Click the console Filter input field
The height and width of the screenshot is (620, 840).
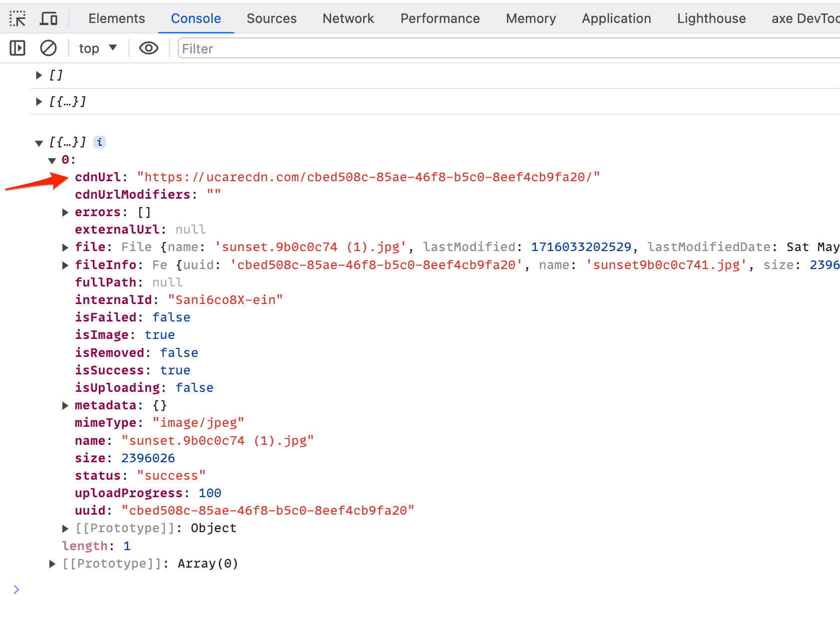[250, 48]
